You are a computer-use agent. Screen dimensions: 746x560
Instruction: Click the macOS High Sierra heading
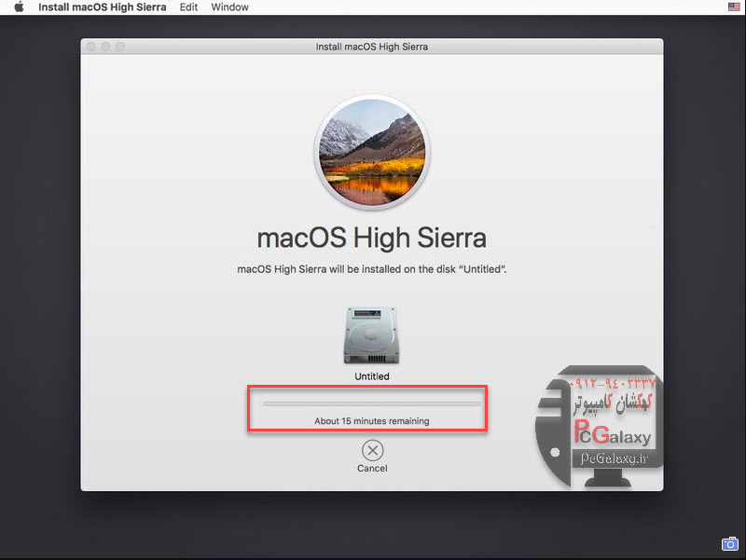(371, 238)
